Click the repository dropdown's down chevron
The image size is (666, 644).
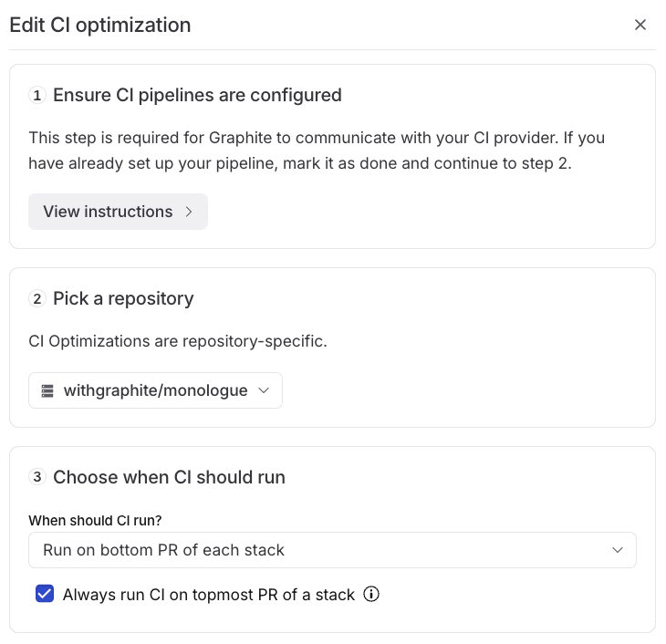click(x=264, y=390)
